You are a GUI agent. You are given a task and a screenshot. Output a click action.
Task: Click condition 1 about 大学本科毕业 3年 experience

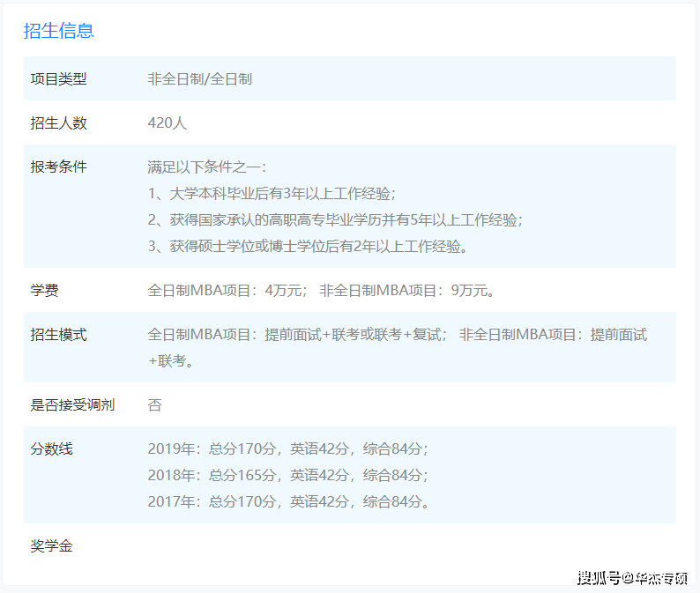[x=272, y=194]
